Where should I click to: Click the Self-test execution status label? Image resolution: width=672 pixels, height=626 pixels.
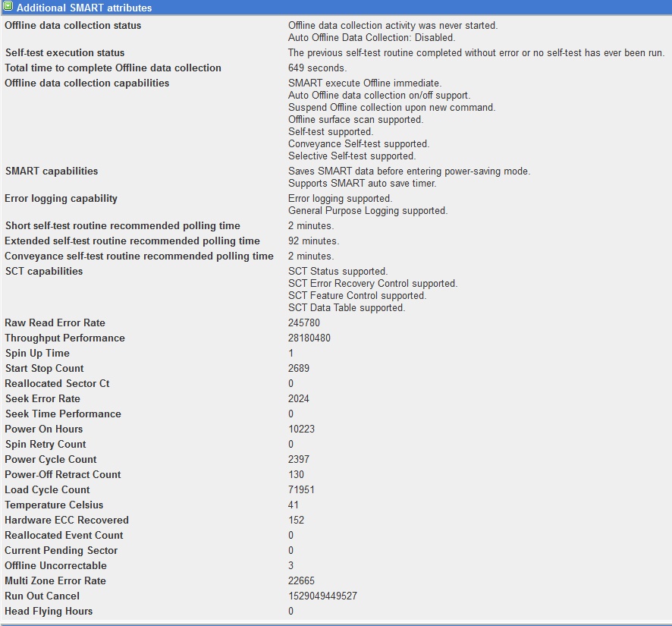pos(64,53)
